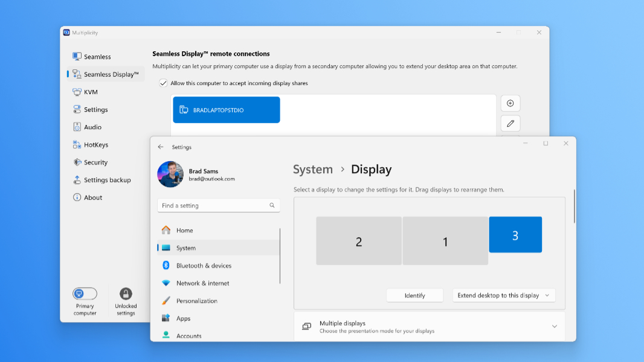Select the Audio speaker icon in Multiplicity sidebar

click(77, 127)
